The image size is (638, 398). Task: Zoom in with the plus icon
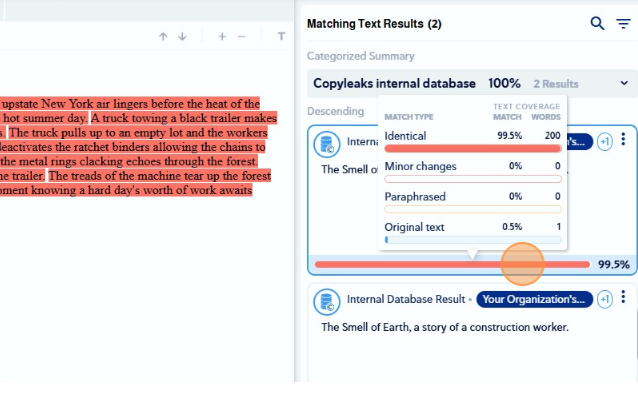222,37
